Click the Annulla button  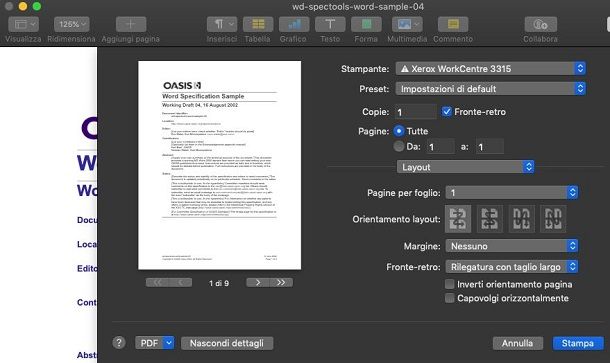517,343
